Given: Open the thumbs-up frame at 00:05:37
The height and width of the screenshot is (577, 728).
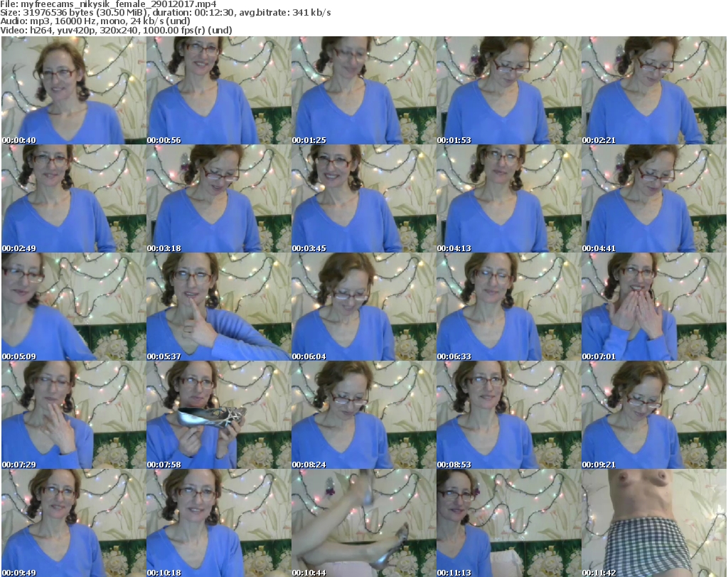Looking at the screenshot, I should pyautogui.click(x=219, y=307).
